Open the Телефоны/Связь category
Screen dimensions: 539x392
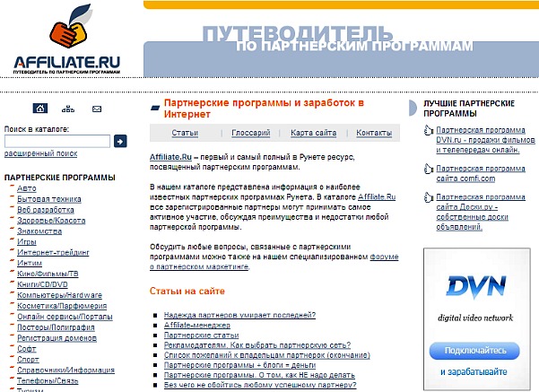[48, 380]
